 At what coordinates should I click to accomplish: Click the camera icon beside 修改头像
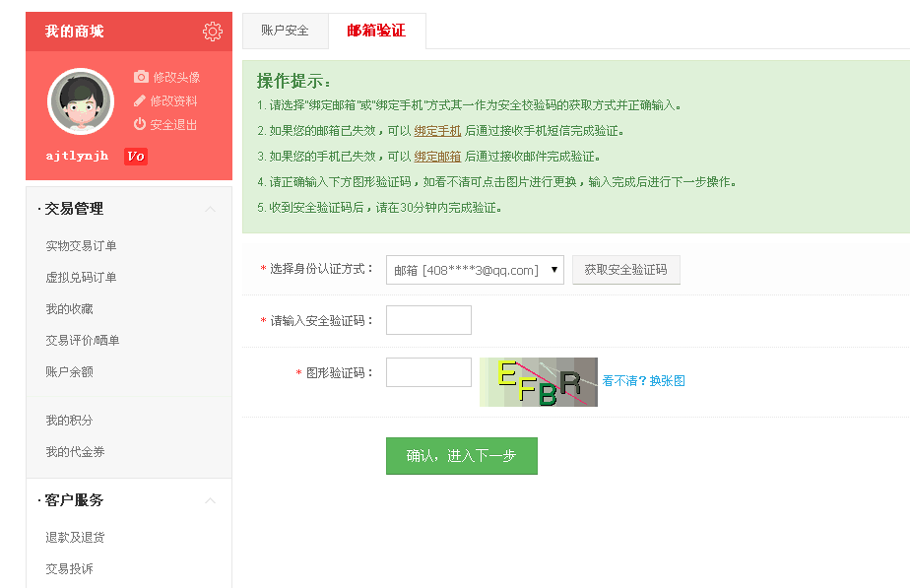click(141, 77)
